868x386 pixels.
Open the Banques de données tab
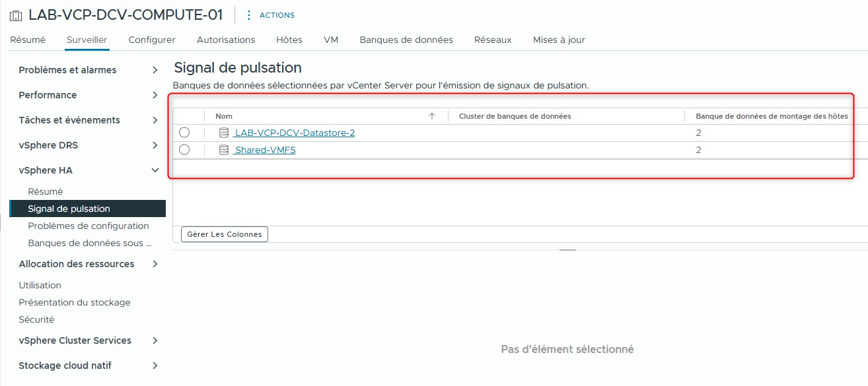406,40
